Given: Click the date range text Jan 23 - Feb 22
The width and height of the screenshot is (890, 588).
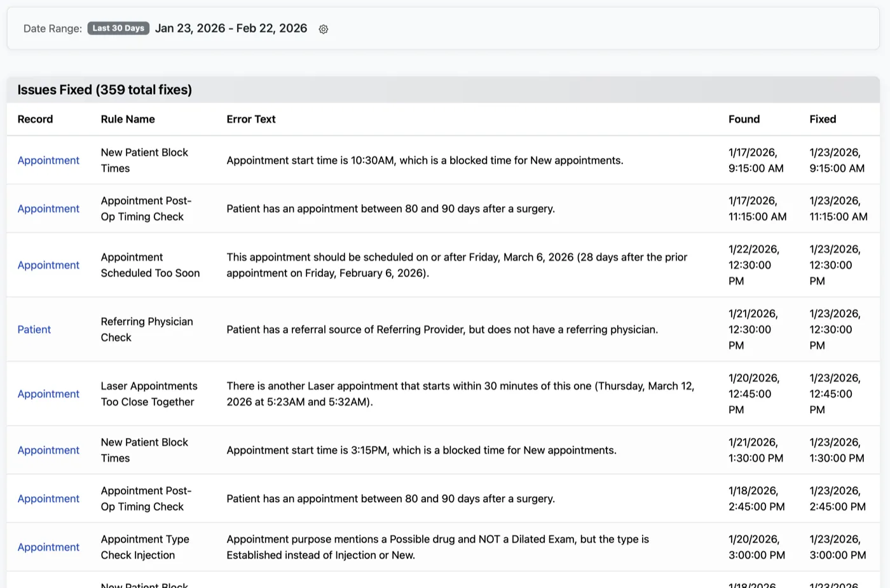Looking at the screenshot, I should click(231, 28).
